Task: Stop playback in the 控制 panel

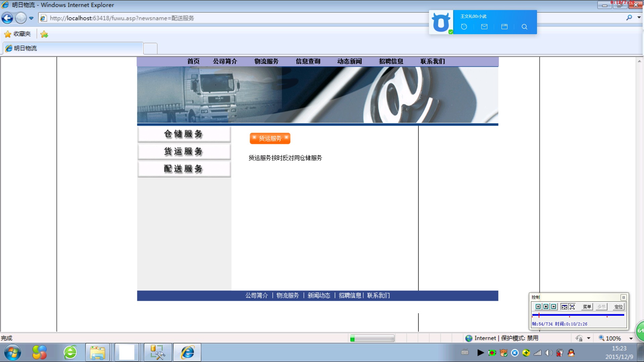Action: pyautogui.click(x=546, y=307)
